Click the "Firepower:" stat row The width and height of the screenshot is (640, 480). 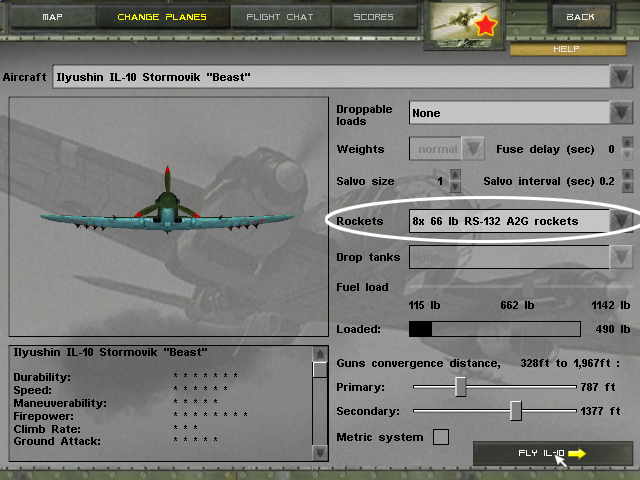tap(131, 416)
